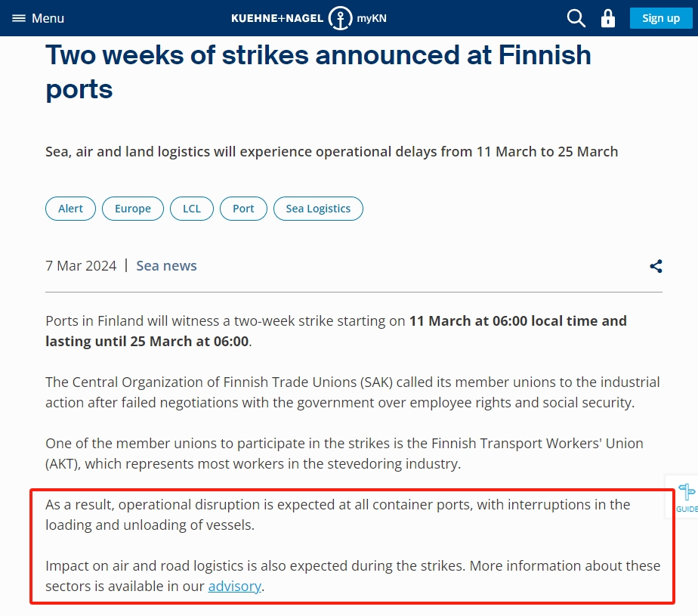Select the Sea Logistics tag
The height and width of the screenshot is (616, 698).
point(318,209)
